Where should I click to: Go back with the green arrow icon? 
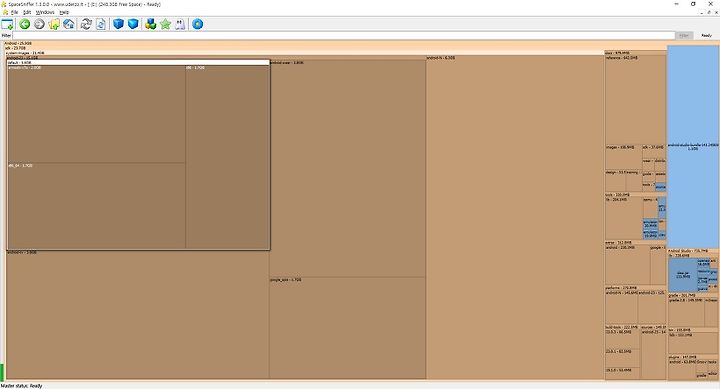click(x=25, y=24)
